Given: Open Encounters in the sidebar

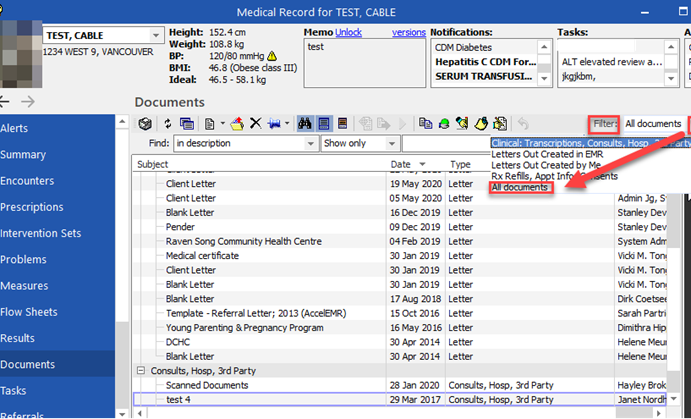Looking at the screenshot, I should tap(57, 181).
